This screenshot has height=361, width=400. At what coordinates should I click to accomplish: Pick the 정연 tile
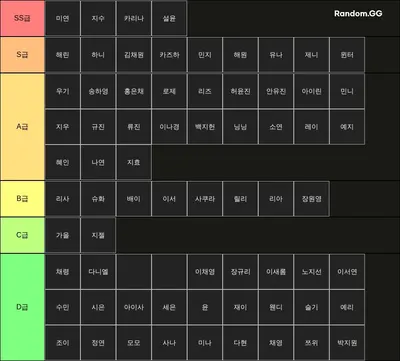tap(98, 343)
